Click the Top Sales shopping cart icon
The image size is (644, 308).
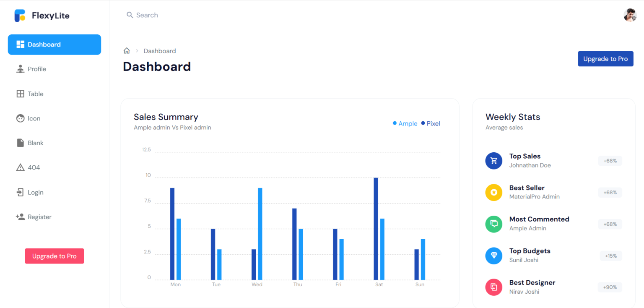[x=493, y=161]
